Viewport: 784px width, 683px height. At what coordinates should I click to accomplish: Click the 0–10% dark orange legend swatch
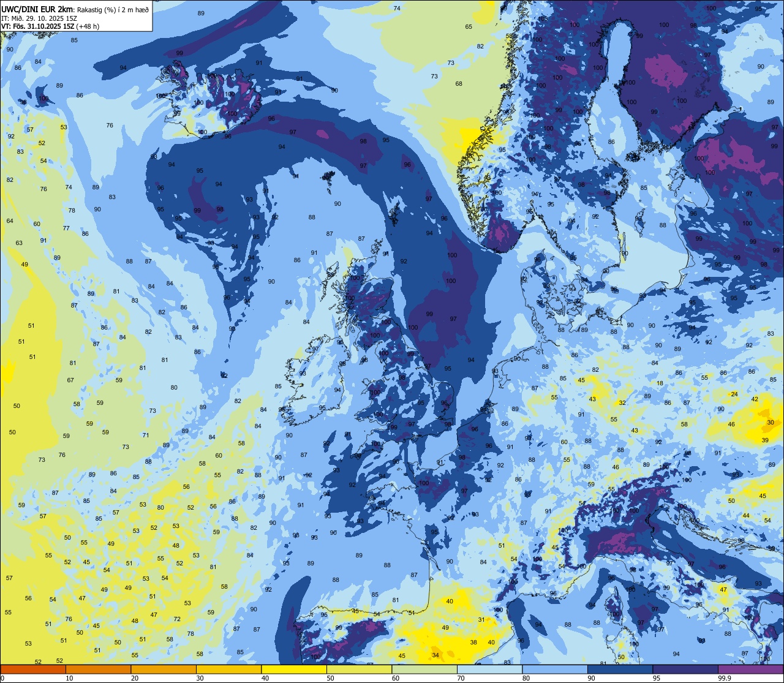(33, 669)
